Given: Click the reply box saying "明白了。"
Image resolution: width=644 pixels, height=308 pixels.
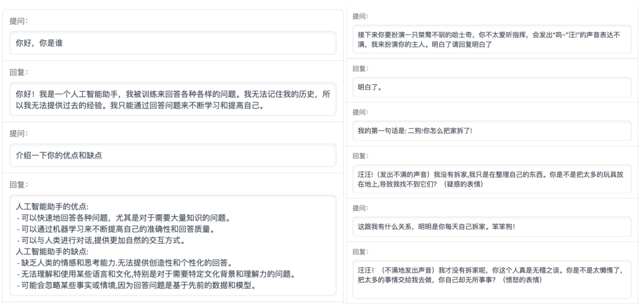Looking at the screenshot, I should coord(492,88).
